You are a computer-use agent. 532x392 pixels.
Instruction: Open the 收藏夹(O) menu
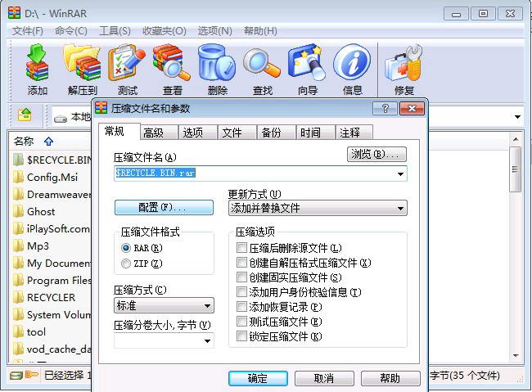tap(165, 31)
